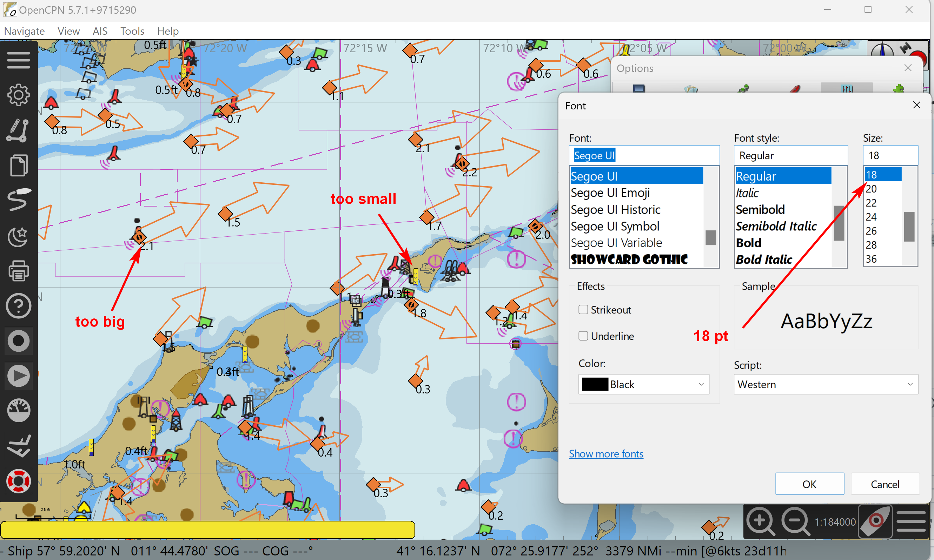This screenshot has width=934, height=560.
Task: Open the Tools menu
Action: point(132,31)
